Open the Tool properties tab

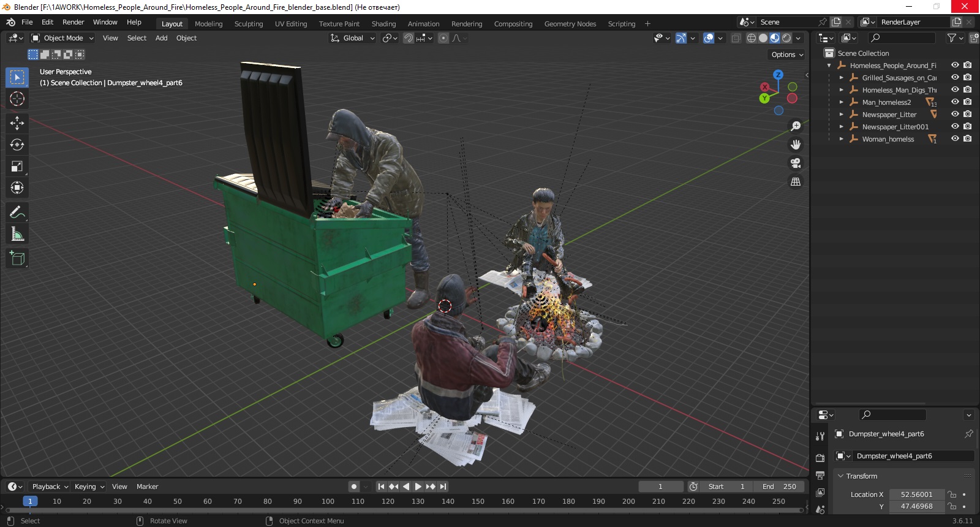click(x=820, y=436)
